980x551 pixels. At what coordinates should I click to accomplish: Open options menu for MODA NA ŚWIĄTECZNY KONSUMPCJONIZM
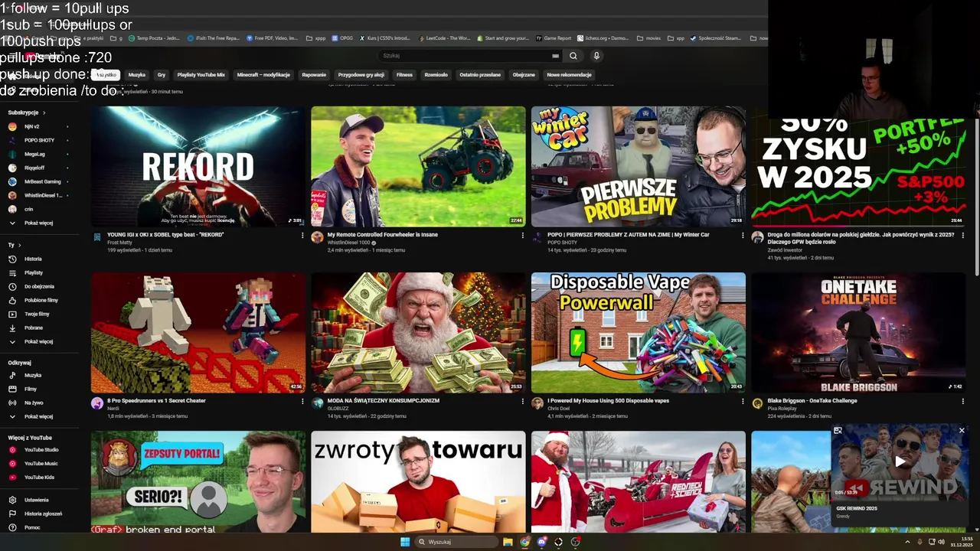(522, 401)
